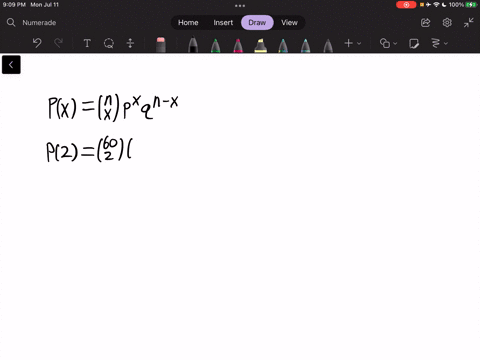
Task: Click the search magnifier icon
Action: point(11,23)
